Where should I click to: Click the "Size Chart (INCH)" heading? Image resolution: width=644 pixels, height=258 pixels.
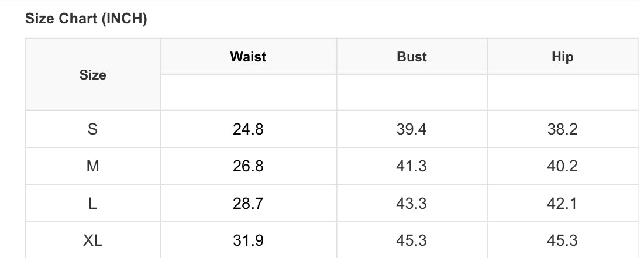coord(86,19)
